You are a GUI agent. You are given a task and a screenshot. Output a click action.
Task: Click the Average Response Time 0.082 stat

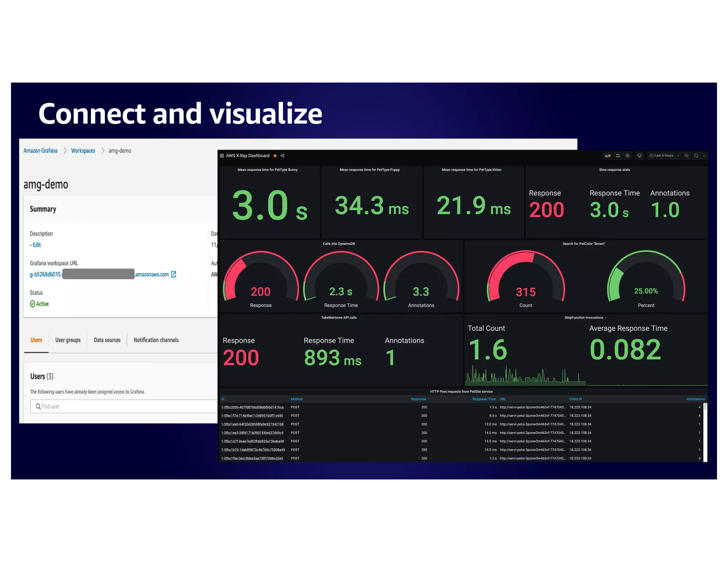coord(625,350)
